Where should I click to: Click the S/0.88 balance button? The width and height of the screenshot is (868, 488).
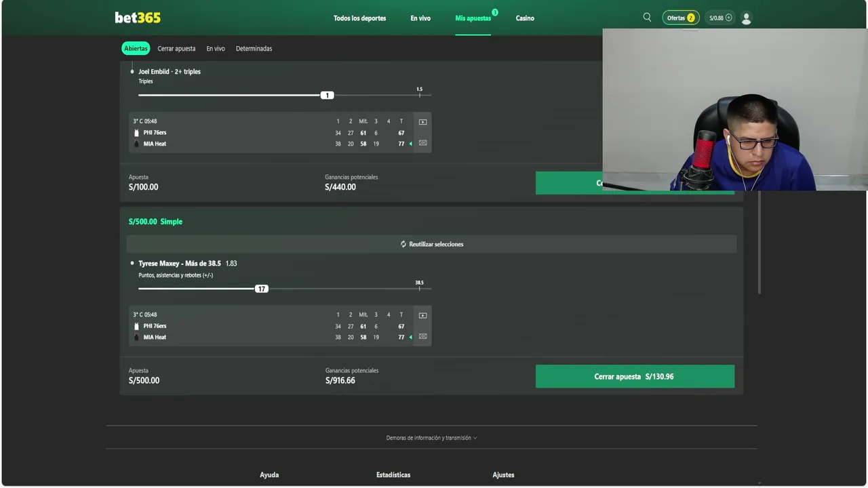click(x=719, y=18)
